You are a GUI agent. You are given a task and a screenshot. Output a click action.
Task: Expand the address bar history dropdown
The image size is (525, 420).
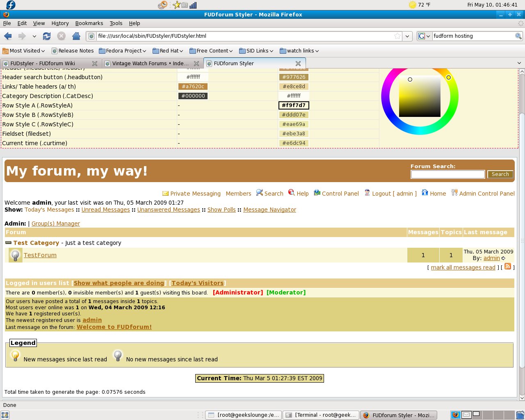pyautogui.click(x=407, y=36)
